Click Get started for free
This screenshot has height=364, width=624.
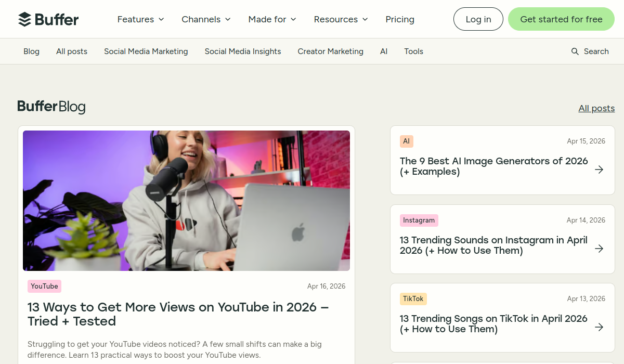561,19
